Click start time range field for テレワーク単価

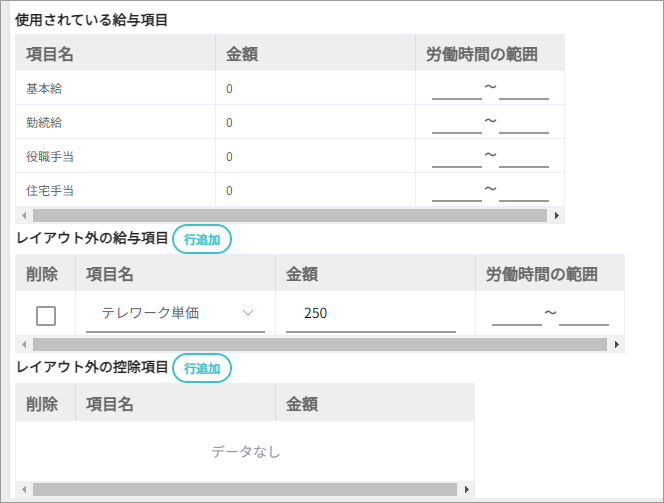point(517,315)
